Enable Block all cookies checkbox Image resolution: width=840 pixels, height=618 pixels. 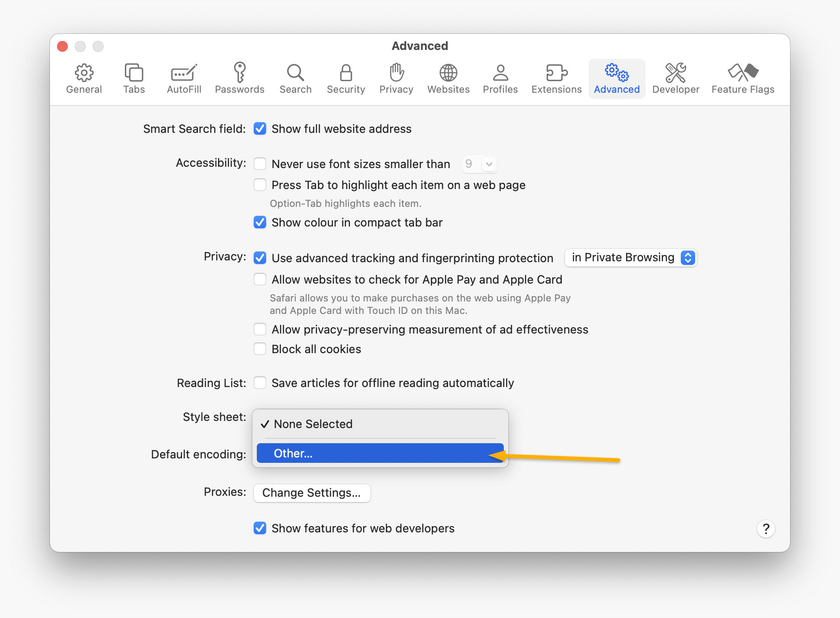pyautogui.click(x=260, y=349)
